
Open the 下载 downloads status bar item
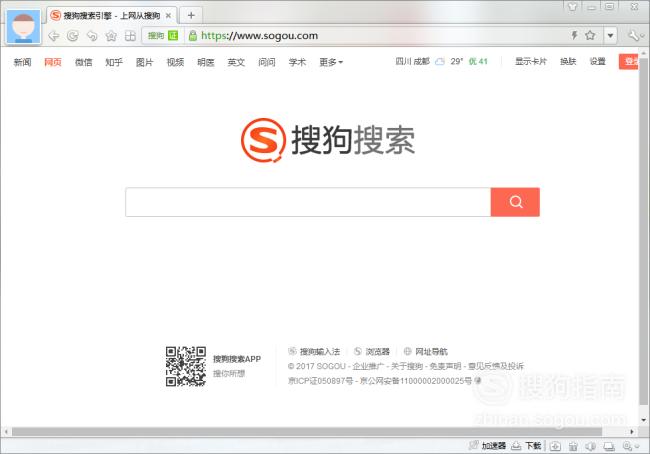tap(526, 446)
